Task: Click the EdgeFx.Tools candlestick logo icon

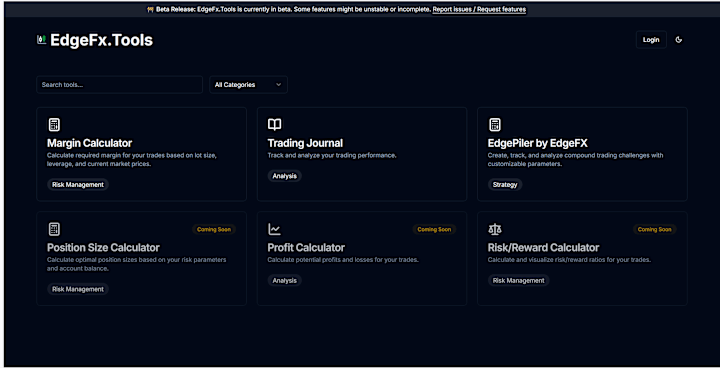Action: click(x=41, y=40)
